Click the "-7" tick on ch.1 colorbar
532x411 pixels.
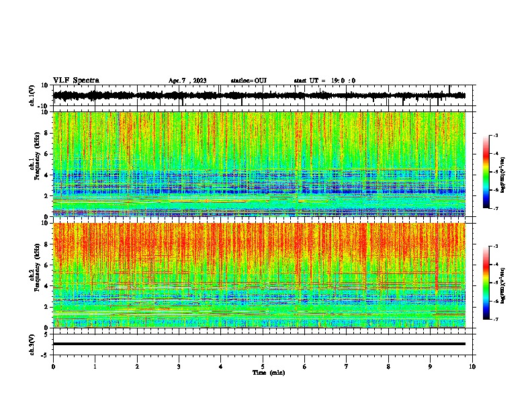pos(495,208)
